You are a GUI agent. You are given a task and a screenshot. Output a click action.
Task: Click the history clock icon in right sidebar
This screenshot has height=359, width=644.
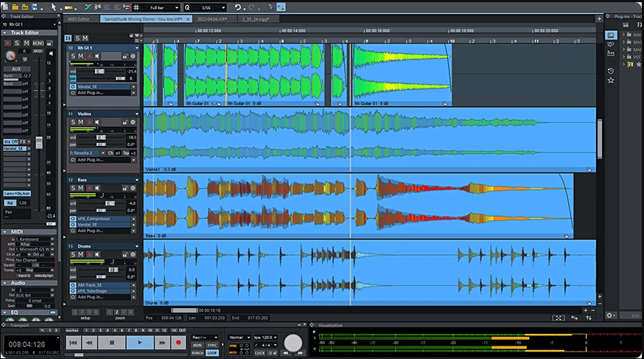tap(611, 71)
